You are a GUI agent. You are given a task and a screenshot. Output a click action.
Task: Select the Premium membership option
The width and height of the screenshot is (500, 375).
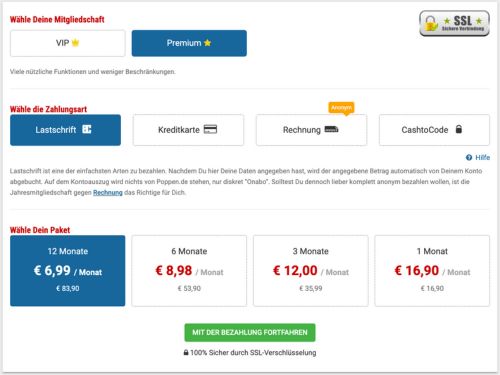coord(189,43)
